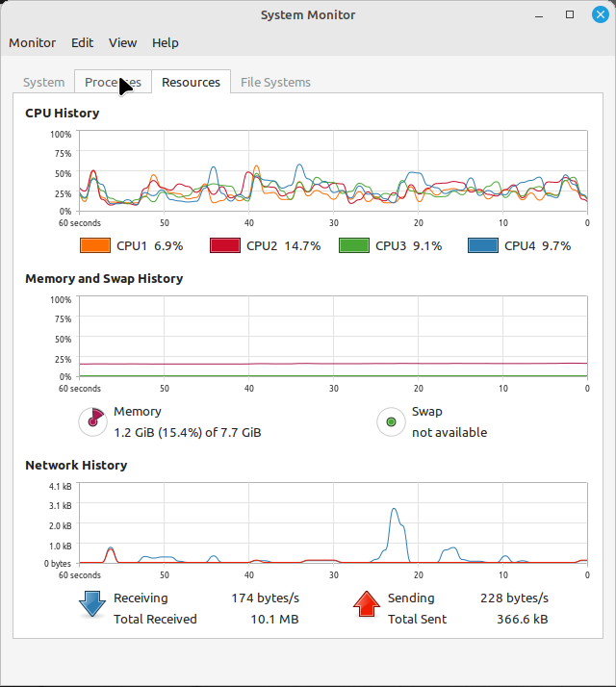Open the CPU4 blue color picker
The width and height of the screenshot is (616, 687).
point(483,245)
